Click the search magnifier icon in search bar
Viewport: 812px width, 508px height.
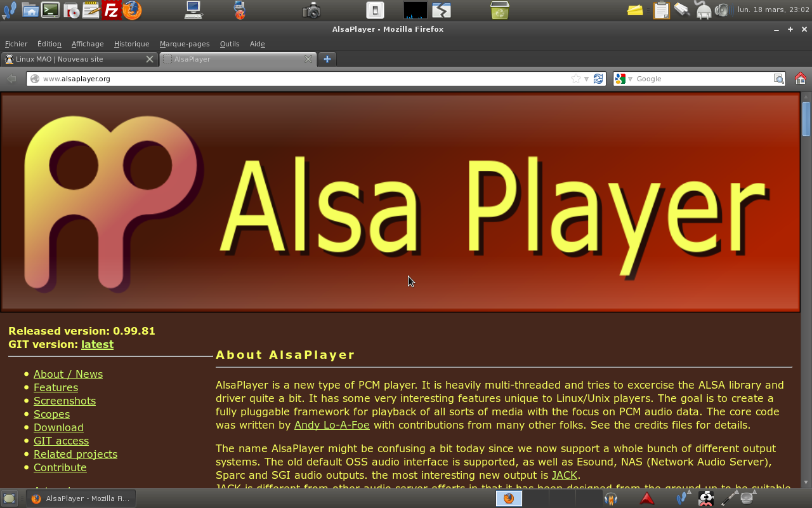point(778,79)
